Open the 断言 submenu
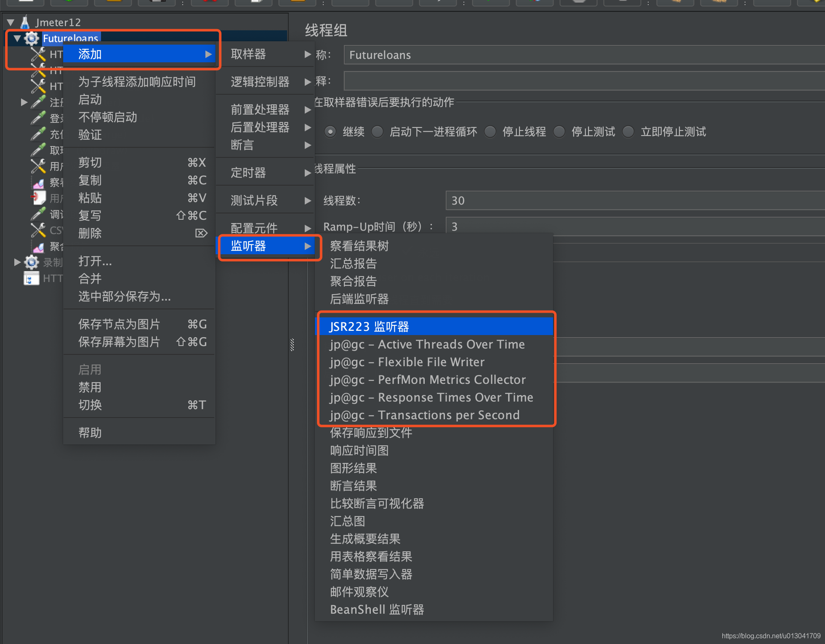This screenshot has height=644, width=825. pyautogui.click(x=266, y=145)
